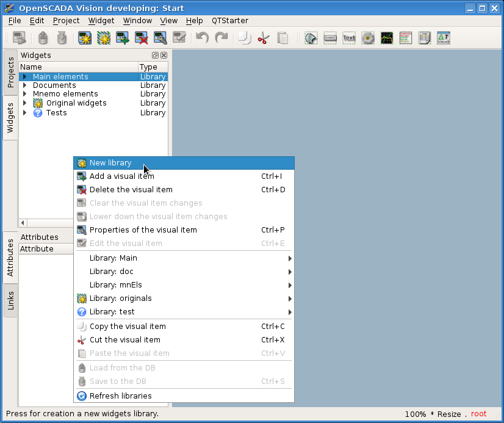This screenshot has width=504, height=423.
Task: Float the Widgets dock panel
Action: pos(155,56)
